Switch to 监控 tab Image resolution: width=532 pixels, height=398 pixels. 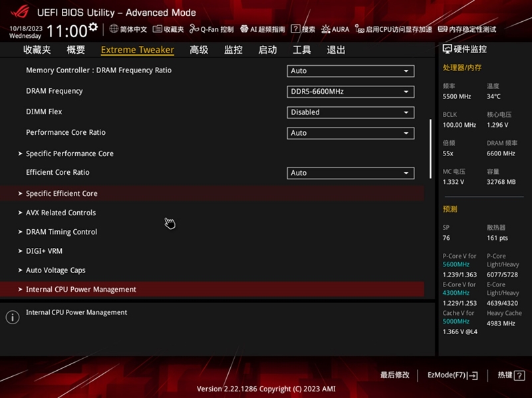tap(233, 50)
